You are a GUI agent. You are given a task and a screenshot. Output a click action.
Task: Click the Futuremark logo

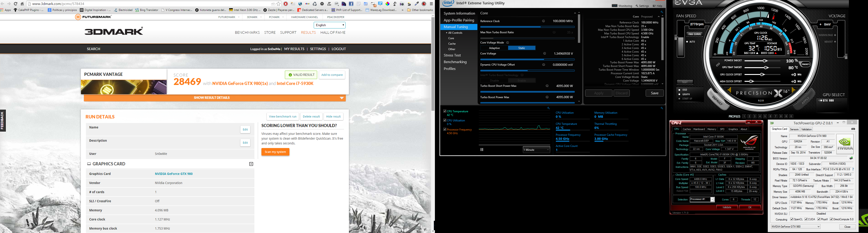point(93,17)
